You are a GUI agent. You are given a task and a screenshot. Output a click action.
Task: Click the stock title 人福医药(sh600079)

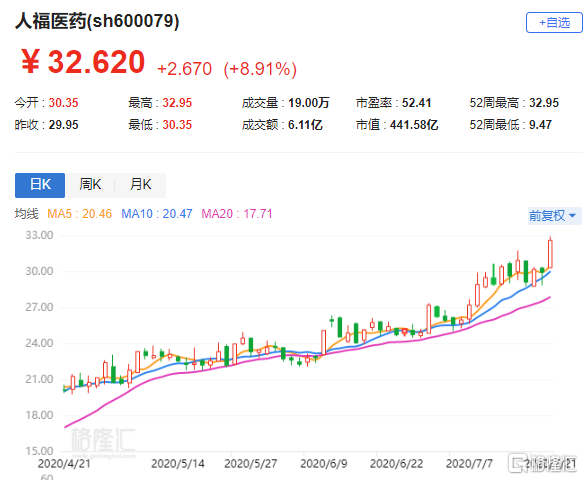97,21
